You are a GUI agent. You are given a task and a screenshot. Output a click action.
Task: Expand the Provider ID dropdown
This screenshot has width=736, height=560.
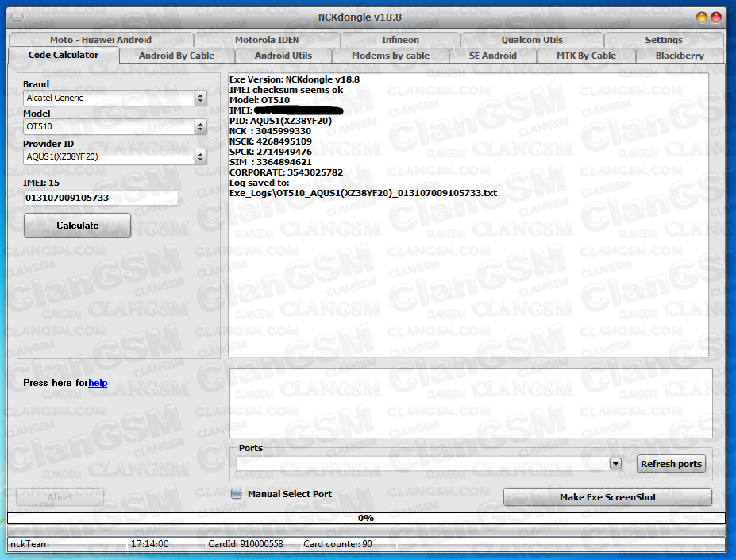tap(201, 156)
